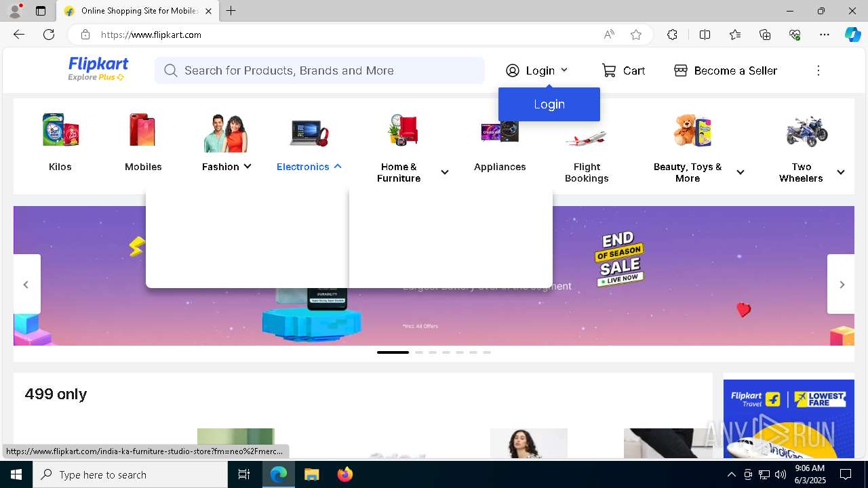868x488 pixels.
Task: Show previous banner slide arrow
Action: [x=26, y=285]
